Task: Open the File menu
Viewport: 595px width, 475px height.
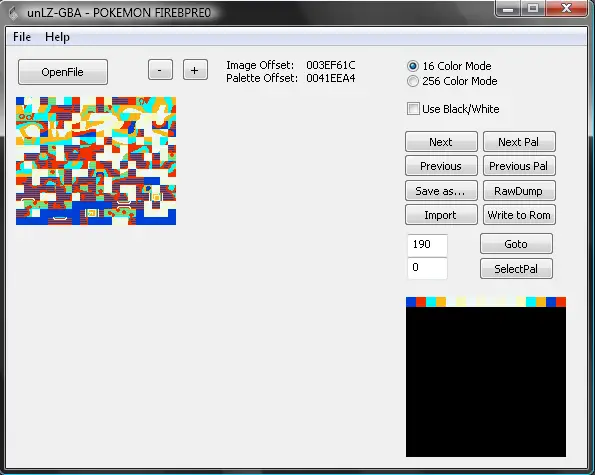Action: pos(22,37)
